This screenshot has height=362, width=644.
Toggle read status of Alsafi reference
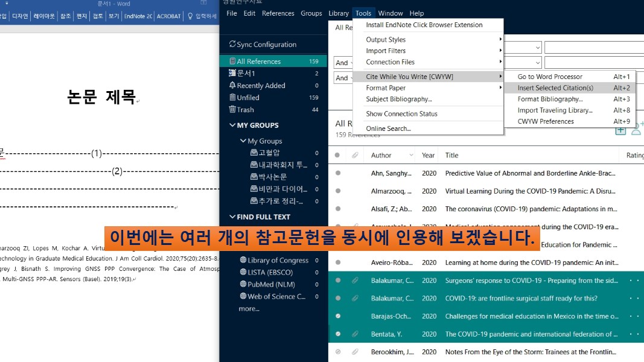pyautogui.click(x=338, y=209)
